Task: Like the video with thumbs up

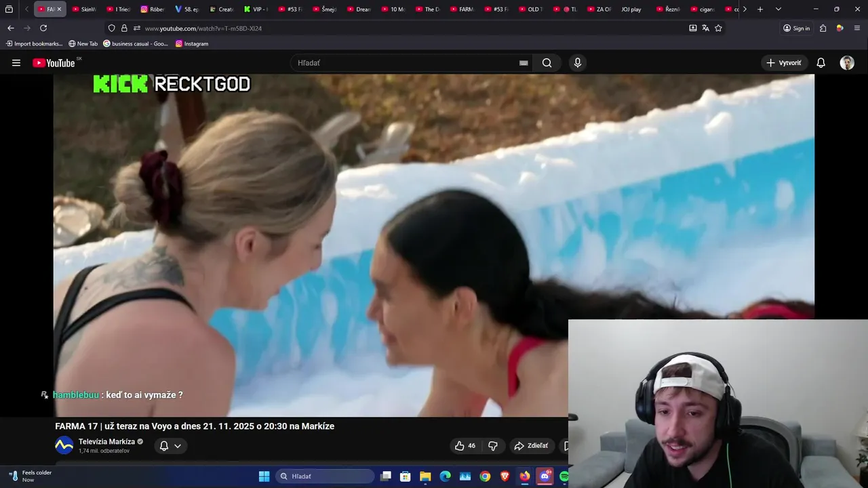Action: [x=465, y=445]
